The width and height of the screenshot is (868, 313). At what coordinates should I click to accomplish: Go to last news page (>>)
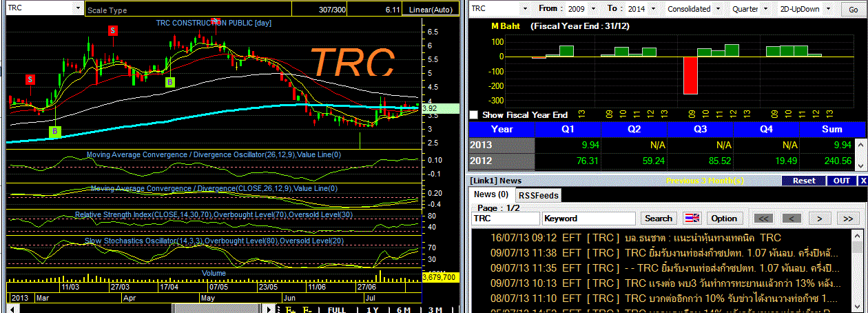pos(848,218)
